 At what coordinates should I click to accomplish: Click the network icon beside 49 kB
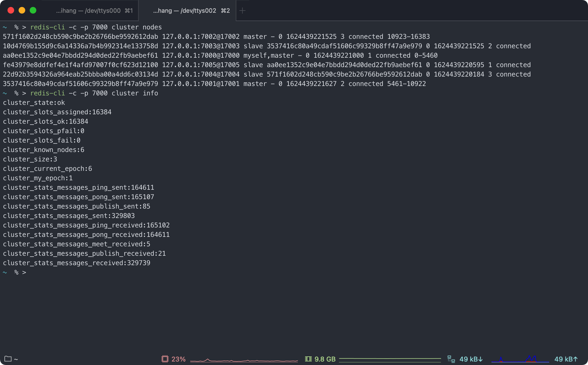(451, 359)
